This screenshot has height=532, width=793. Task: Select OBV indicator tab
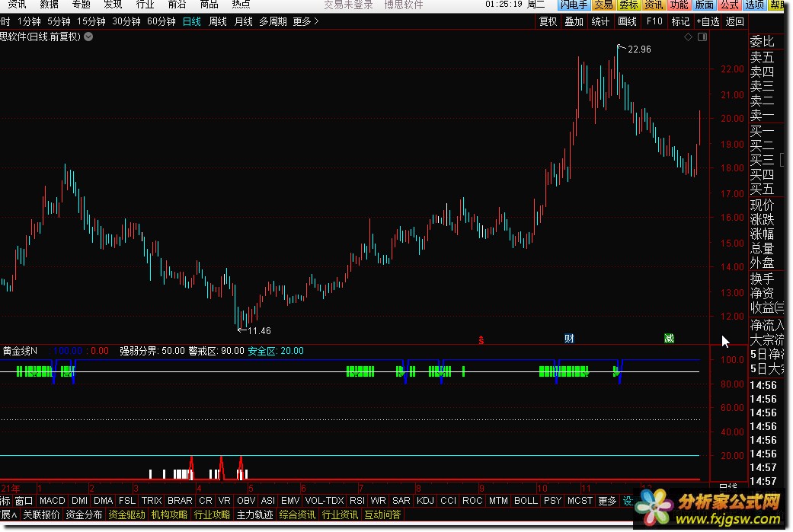[246, 501]
